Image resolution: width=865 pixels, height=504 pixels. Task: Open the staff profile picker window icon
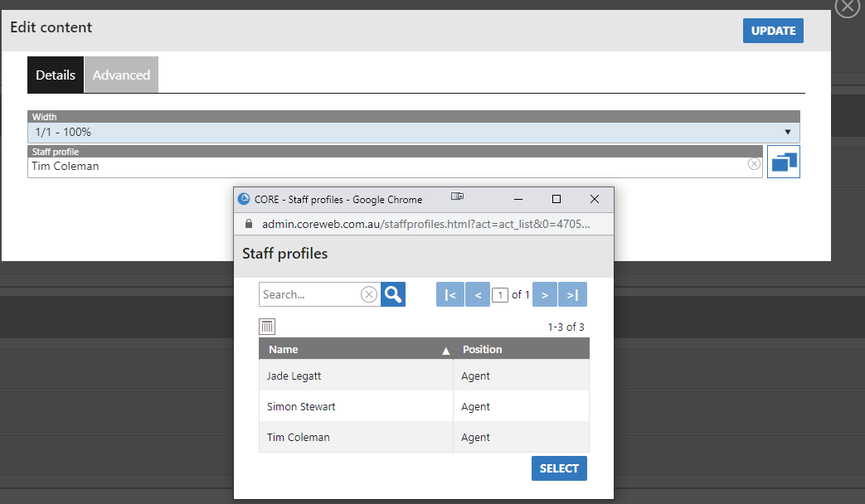pyautogui.click(x=784, y=162)
